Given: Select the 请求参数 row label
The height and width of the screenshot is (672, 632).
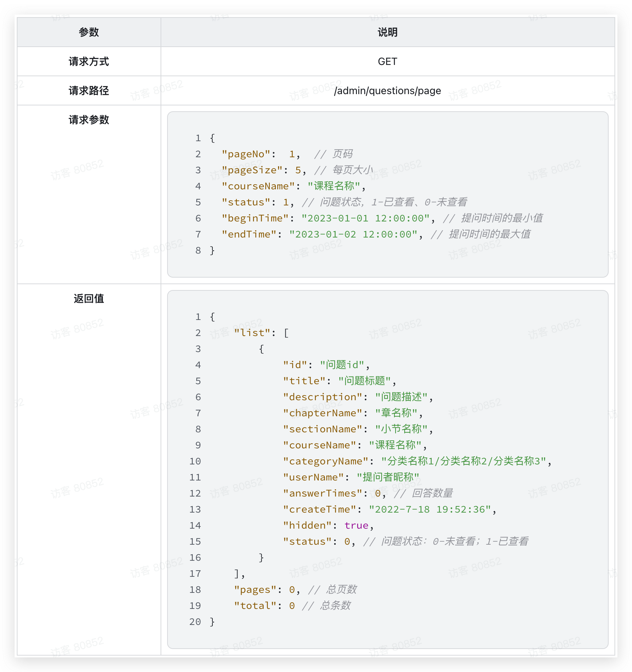Looking at the screenshot, I should 89,120.
